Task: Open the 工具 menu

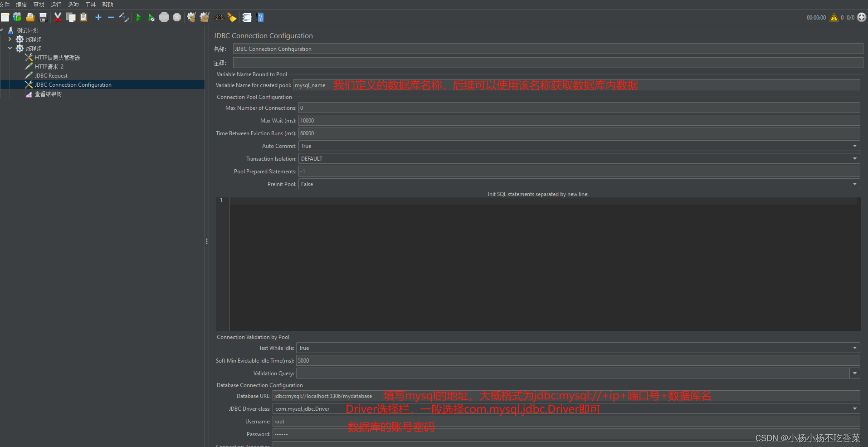Action: click(x=90, y=5)
